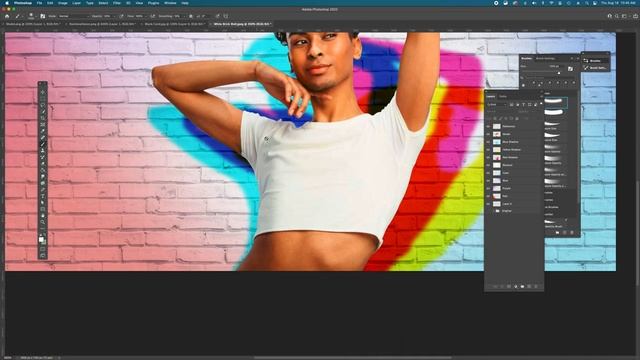640x360 pixels.
Task: Hide the Model layer
Action: (x=488, y=134)
